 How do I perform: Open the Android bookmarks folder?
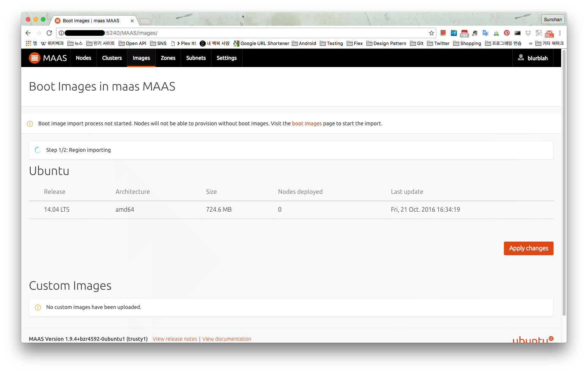[304, 44]
